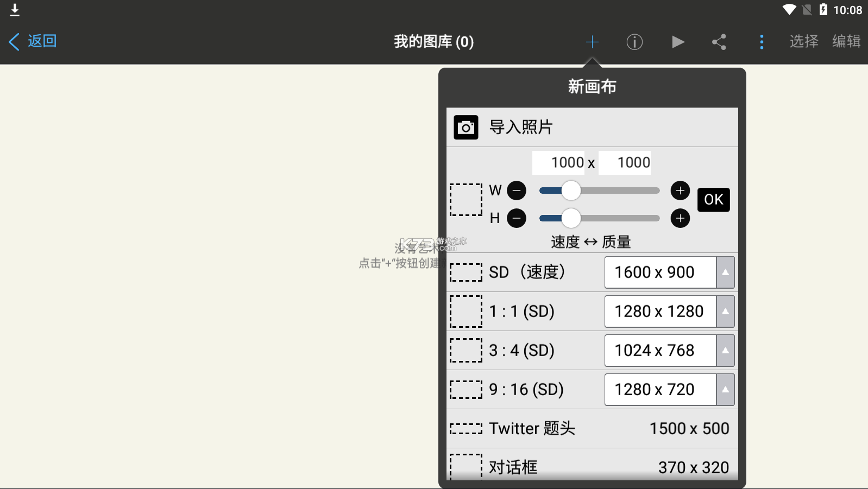Open dropdown arrow for 1600 x 900

click(725, 272)
